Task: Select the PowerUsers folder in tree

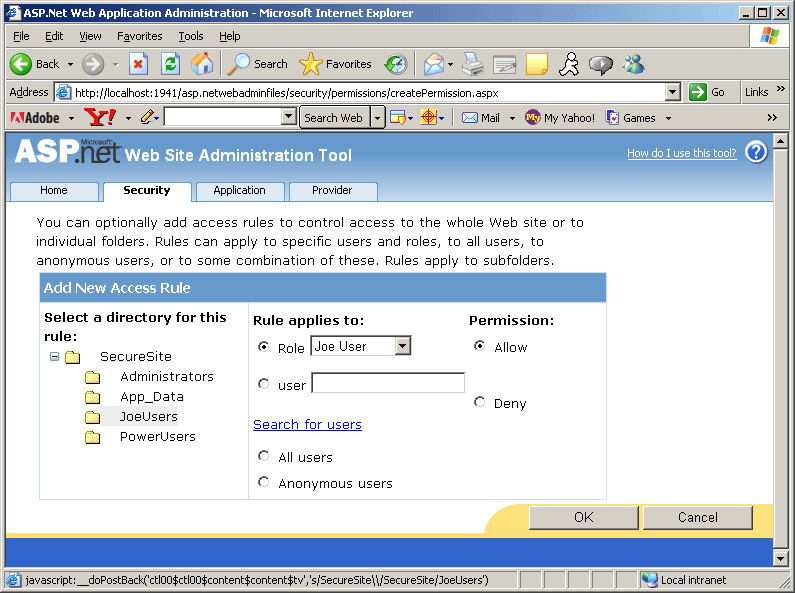Action: click(x=157, y=436)
